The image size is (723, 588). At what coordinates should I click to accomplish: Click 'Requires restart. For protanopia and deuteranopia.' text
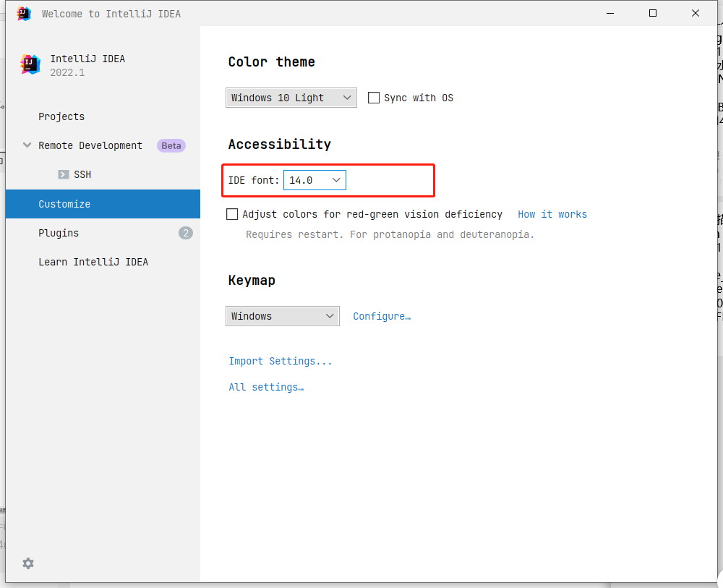click(x=390, y=234)
